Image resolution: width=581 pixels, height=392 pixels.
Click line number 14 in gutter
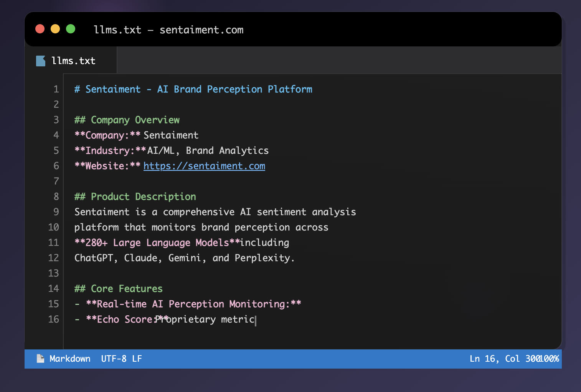coord(53,289)
